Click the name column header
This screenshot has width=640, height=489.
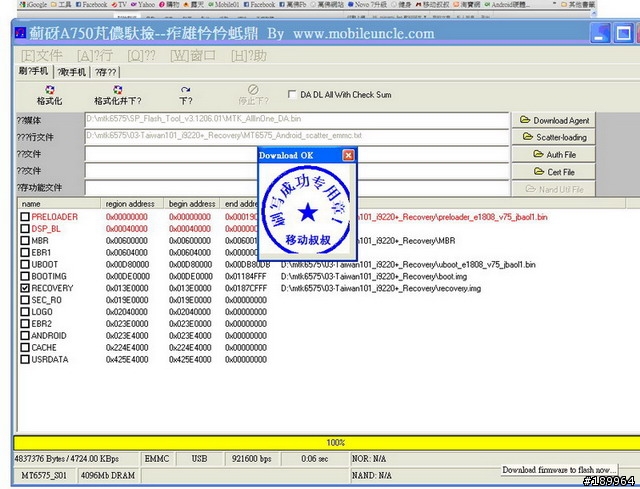click(59, 203)
